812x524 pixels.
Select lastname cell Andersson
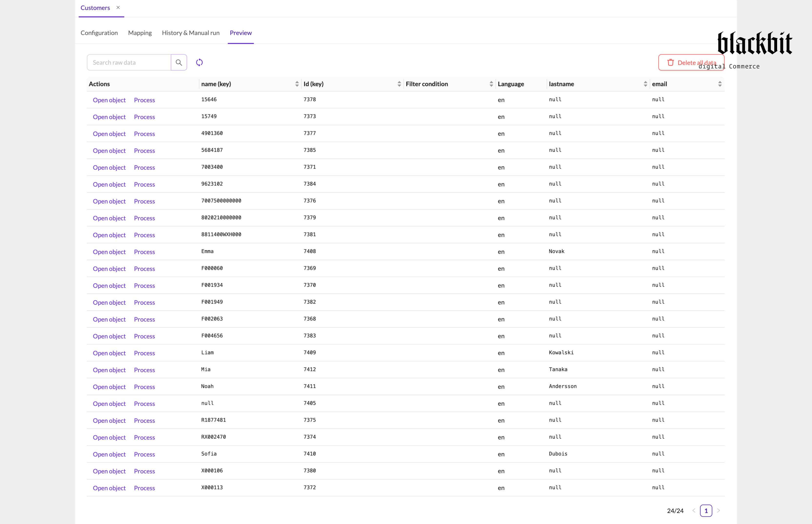(563, 386)
